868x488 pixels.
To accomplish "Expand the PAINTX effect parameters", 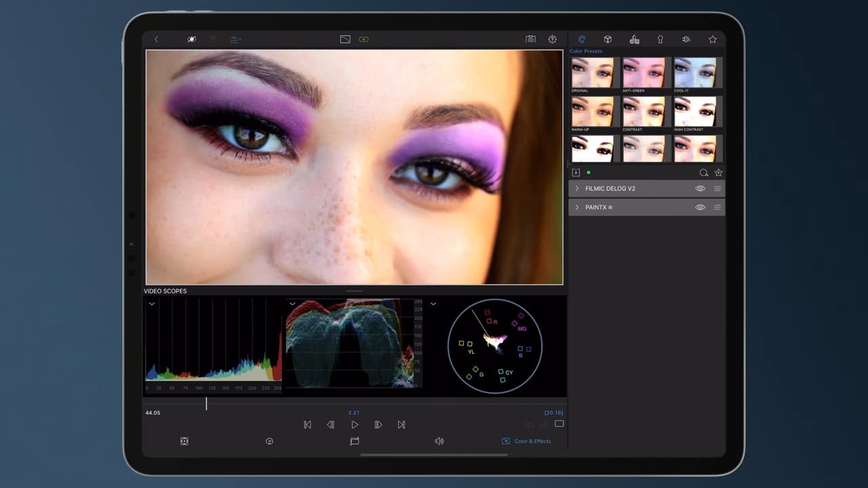I will pos(577,207).
